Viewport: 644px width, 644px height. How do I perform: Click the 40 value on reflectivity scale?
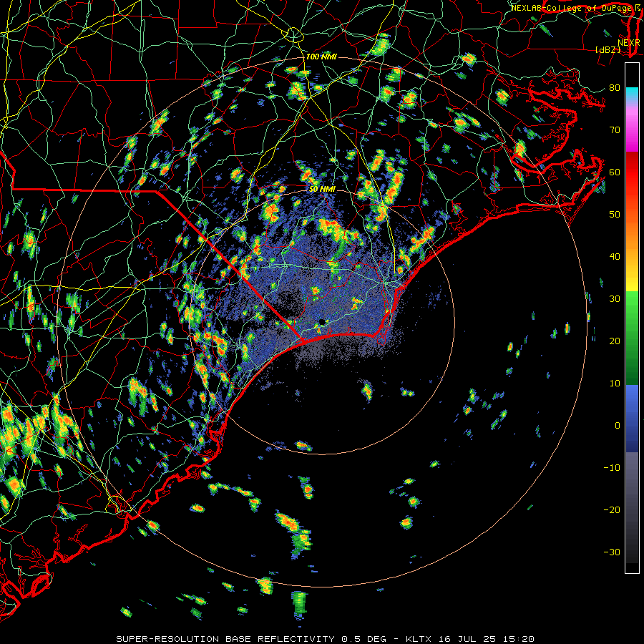pyautogui.click(x=615, y=257)
